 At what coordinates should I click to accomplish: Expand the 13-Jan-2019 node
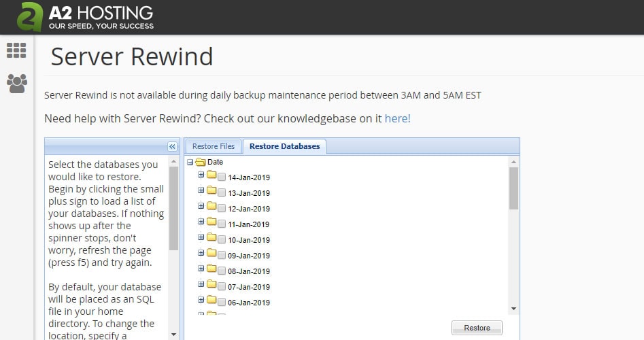click(201, 190)
